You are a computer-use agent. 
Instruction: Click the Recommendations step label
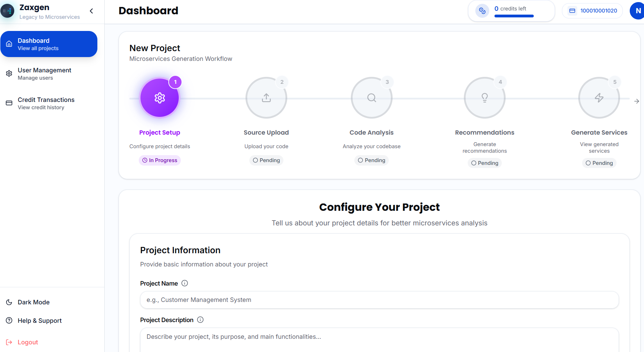(485, 133)
